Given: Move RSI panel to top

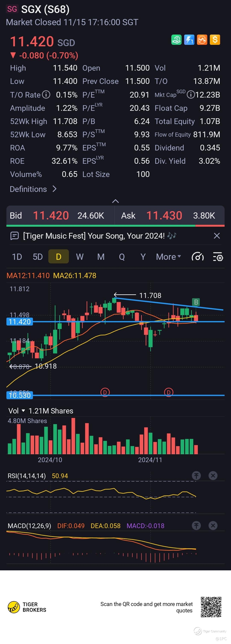Looking at the screenshot, I should 196,476.
